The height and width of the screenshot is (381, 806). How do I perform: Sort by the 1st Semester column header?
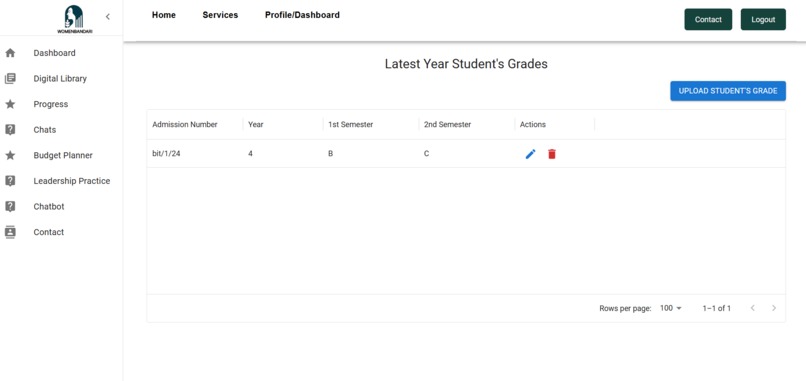point(371,124)
